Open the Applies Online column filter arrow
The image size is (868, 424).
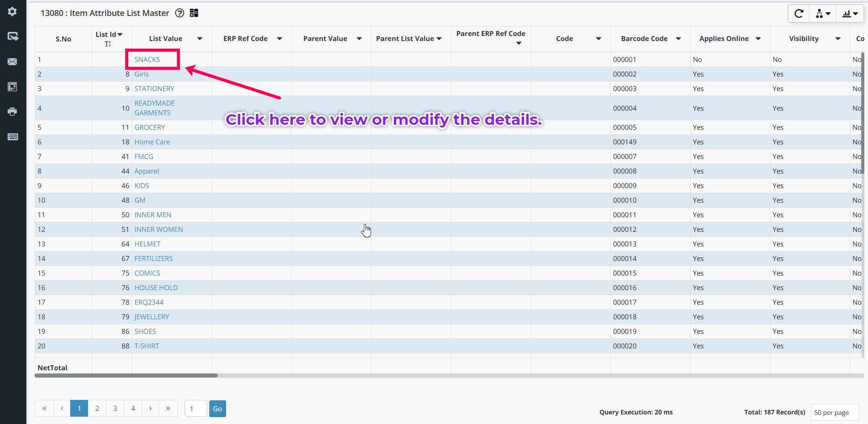click(x=758, y=39)
